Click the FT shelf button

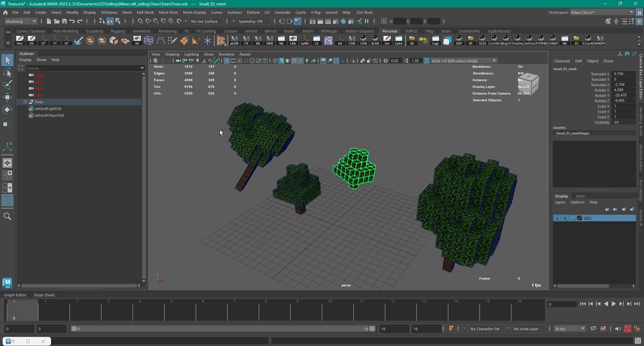point(55,41)
